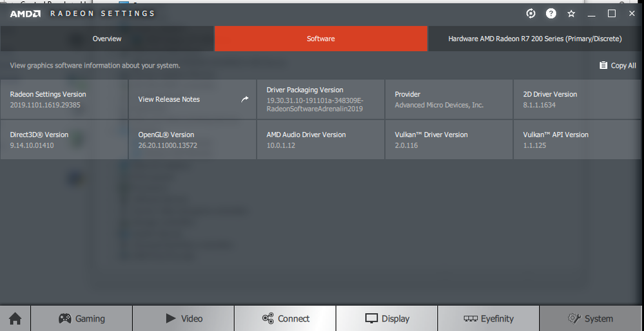
Task: Click the Vulkan API Version tile
Action: coord(577,140)
